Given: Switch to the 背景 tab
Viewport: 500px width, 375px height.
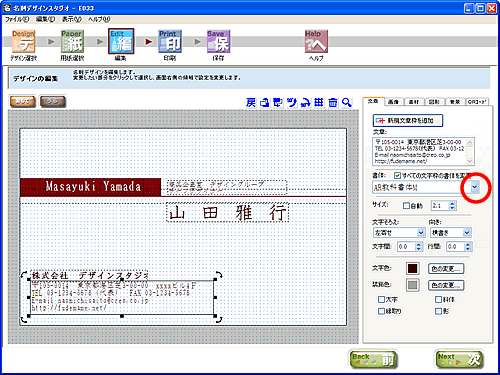Looking at the screenshot, I should [x=455, y=102].
